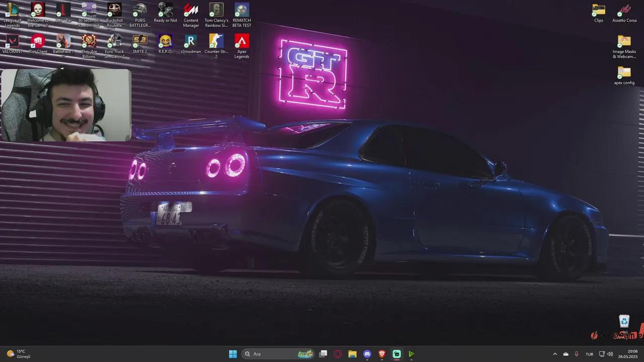Open the TUR language input switcher
644x362 pixels.
[589, 354]
